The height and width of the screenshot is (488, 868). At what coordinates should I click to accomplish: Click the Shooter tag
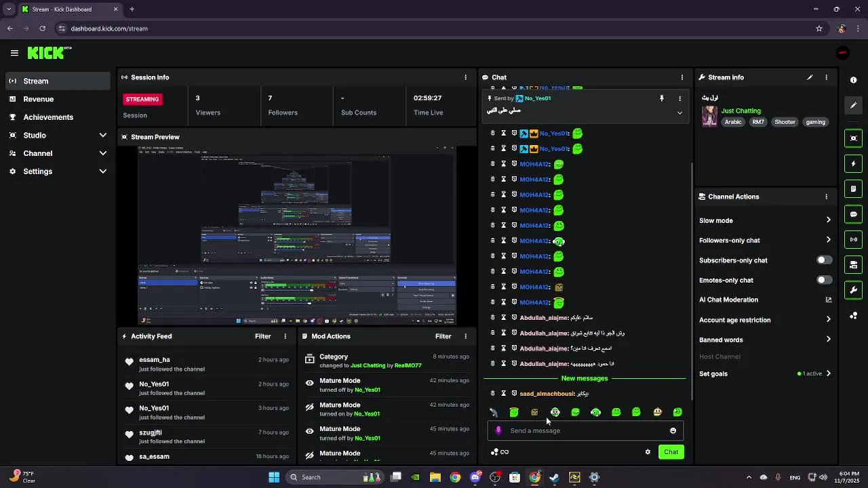pos(785,122)
